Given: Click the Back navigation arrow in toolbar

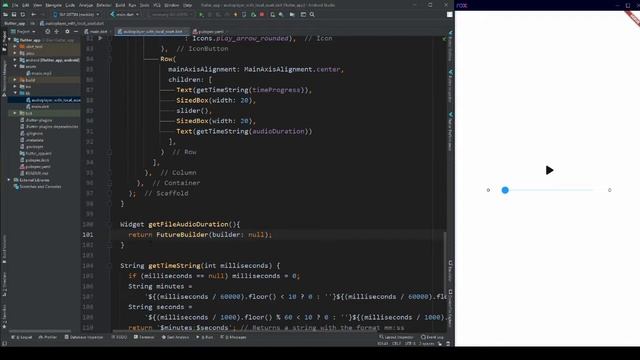Looking at the screenshot, I should (x=33, y=14).
